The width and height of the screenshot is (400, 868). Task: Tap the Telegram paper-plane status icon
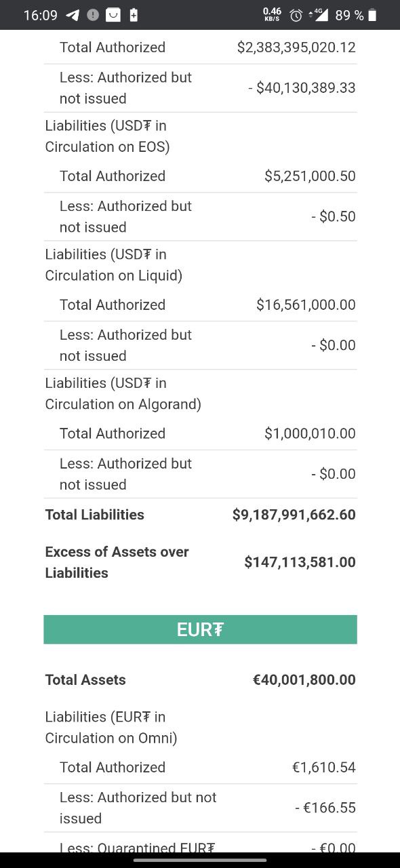73,15
